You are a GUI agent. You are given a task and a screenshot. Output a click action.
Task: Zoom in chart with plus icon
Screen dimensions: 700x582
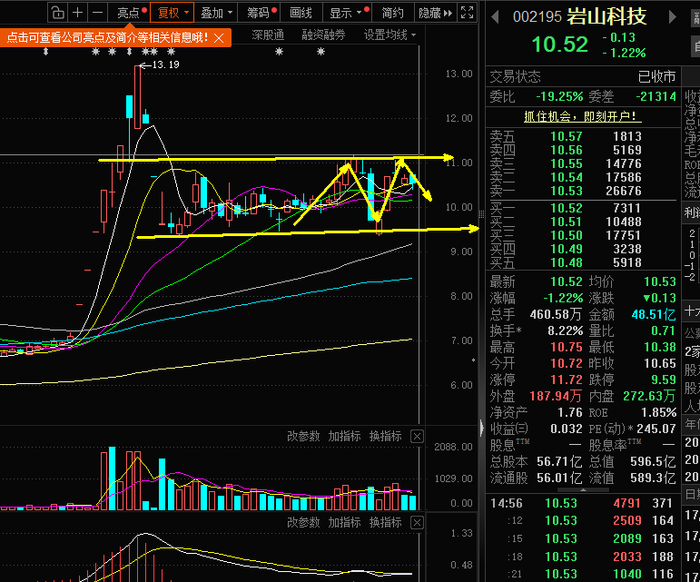[78, 12]
